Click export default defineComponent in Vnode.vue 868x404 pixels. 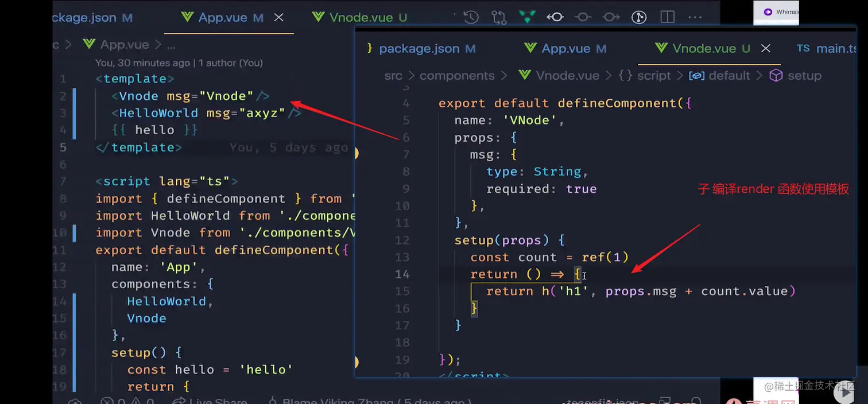pos(565,103)
